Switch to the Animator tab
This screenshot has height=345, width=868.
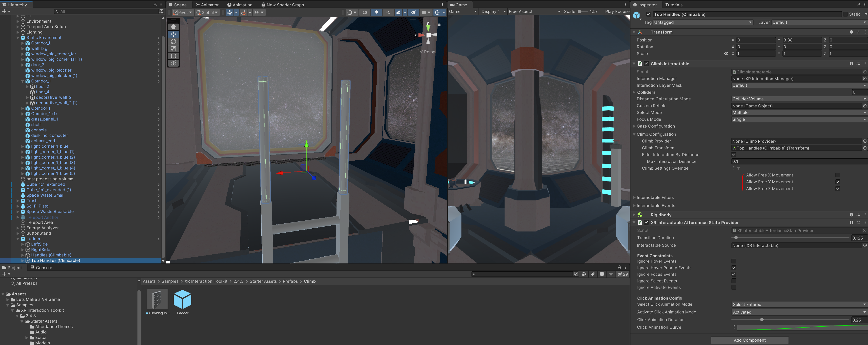tap(207, 5)
